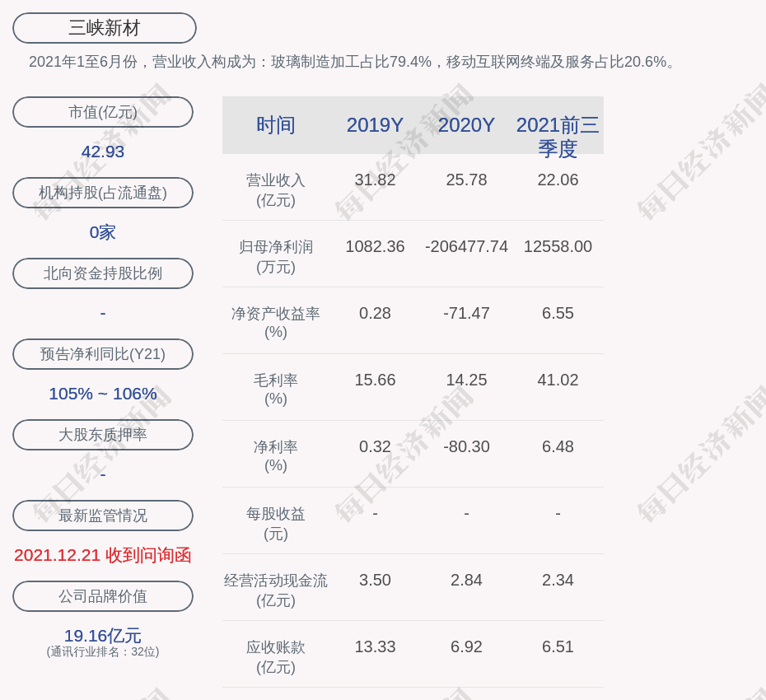766x700 pixels.
Task: Click the red 2021.12.21 收到问询函 text
Action: [x=103, y=555]
